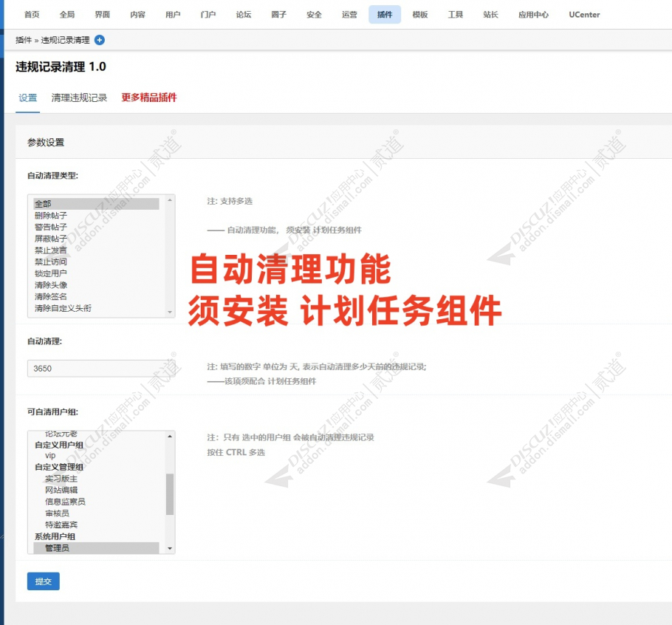
Task: Select 管理员 in the user group list
Action: coord(96,548)
